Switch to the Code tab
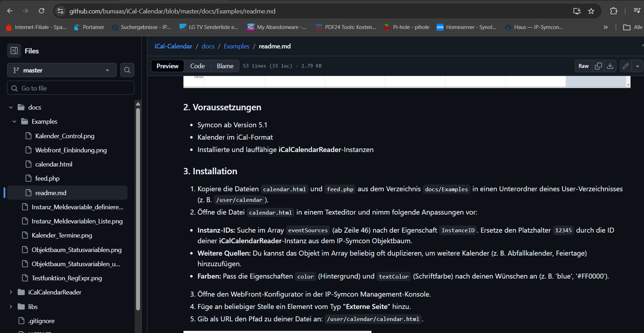644x333 pixels. coord(197,66)
